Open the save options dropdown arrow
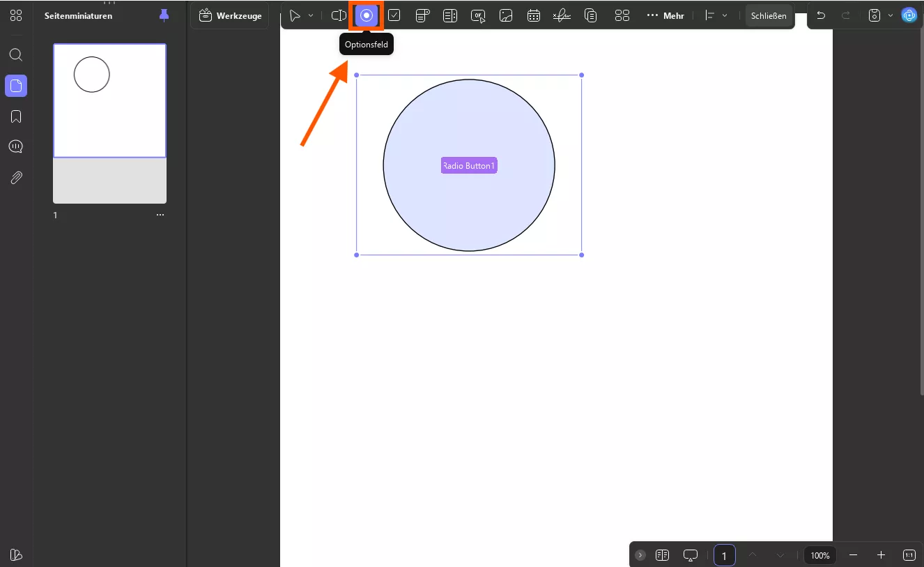The height and width of the screenshot is (567, 924). click(890, 15)
